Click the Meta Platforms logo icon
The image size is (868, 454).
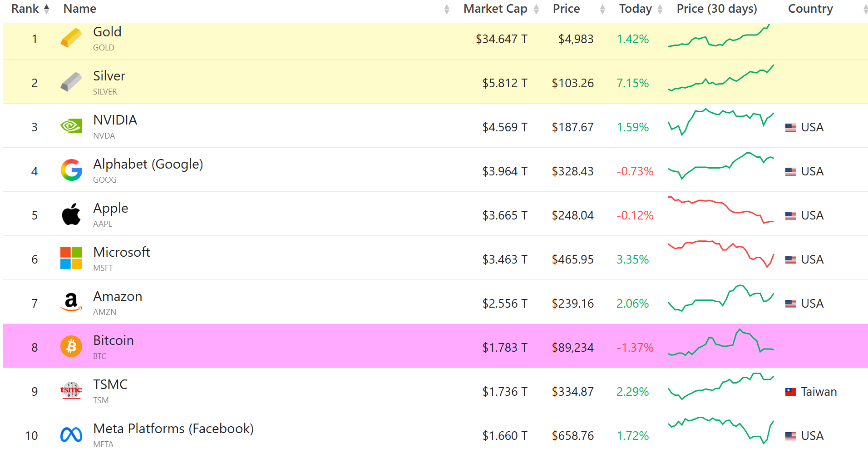[x=71, y=435]
